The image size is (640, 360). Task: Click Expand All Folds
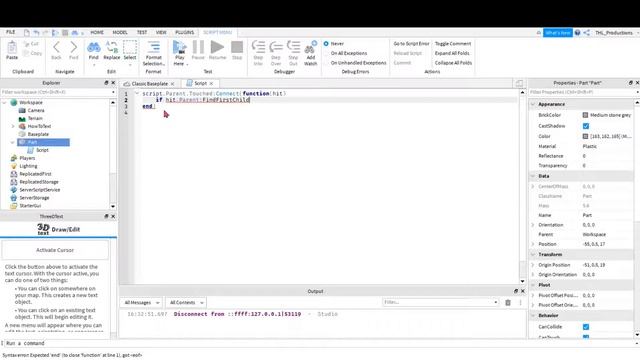(x=452, y=53)
